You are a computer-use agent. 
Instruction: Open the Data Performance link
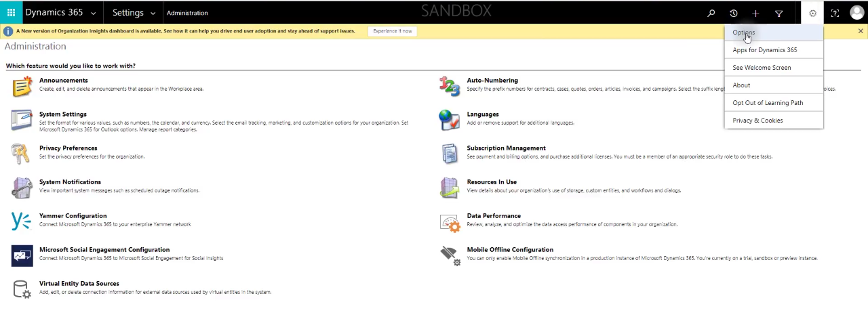(494, 216)
